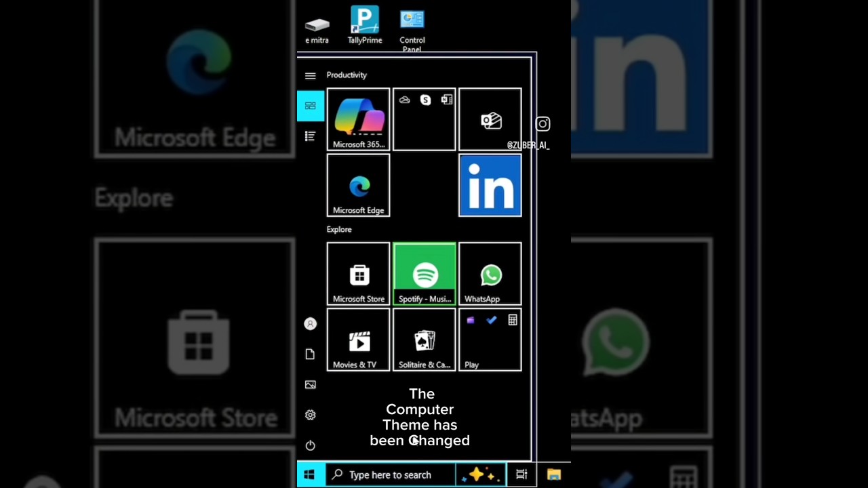
Task: Open the Pictures sidebar icon
Action: (311, 384)
